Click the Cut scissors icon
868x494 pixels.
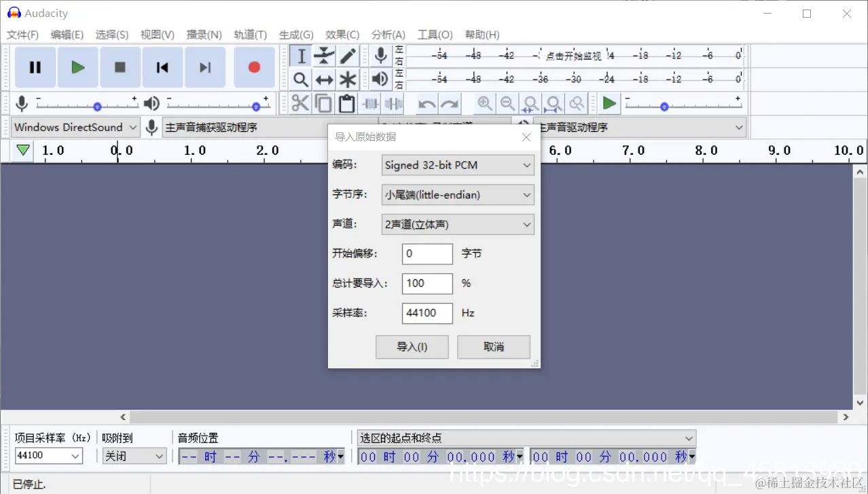coord(300,104)
